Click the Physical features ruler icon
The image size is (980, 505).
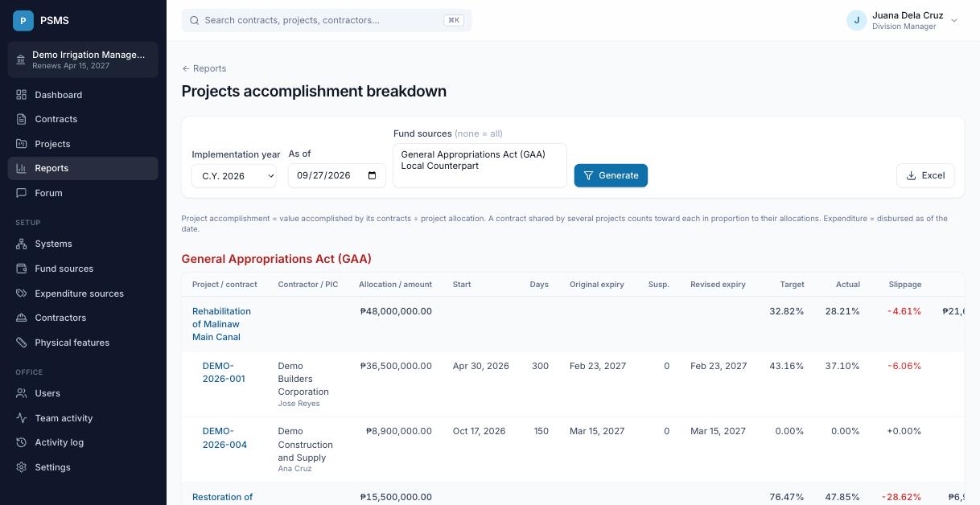pyautogui.click(x=22, y=343)
